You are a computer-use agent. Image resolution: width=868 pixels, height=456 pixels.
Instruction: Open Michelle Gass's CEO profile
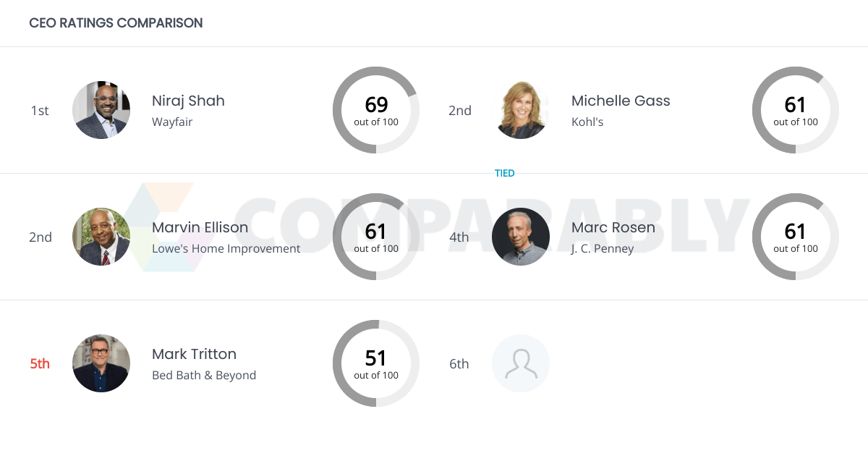click(621, 101)
